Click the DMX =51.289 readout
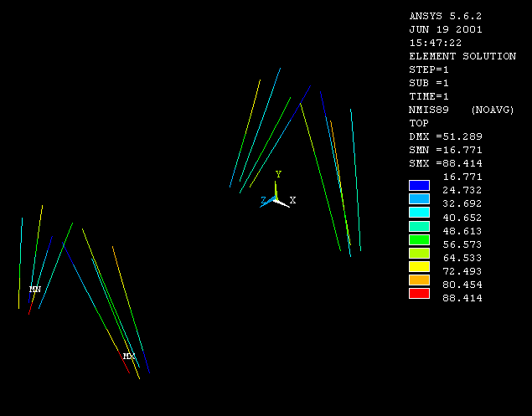This screenshot has width=532, height=416. 445,136
